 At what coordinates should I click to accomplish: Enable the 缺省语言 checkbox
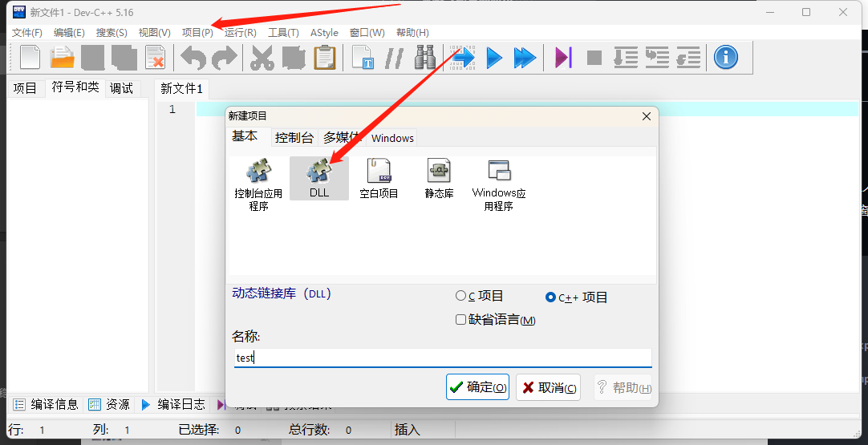coord(460,320)
